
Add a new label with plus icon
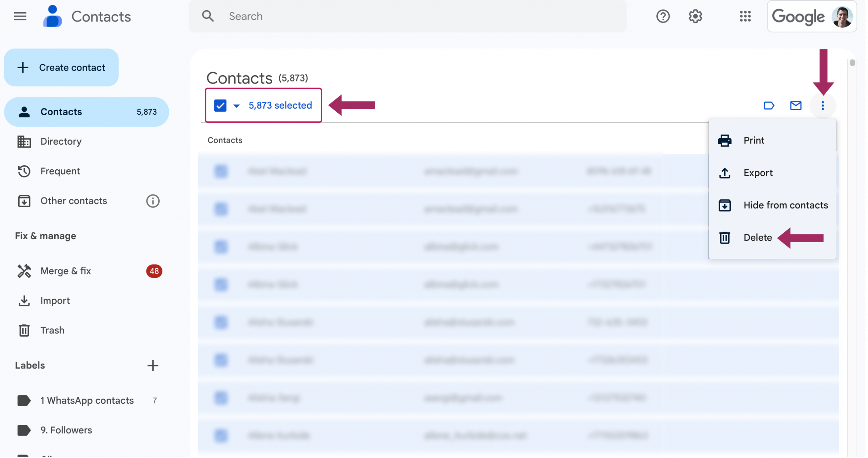(153, 365)
